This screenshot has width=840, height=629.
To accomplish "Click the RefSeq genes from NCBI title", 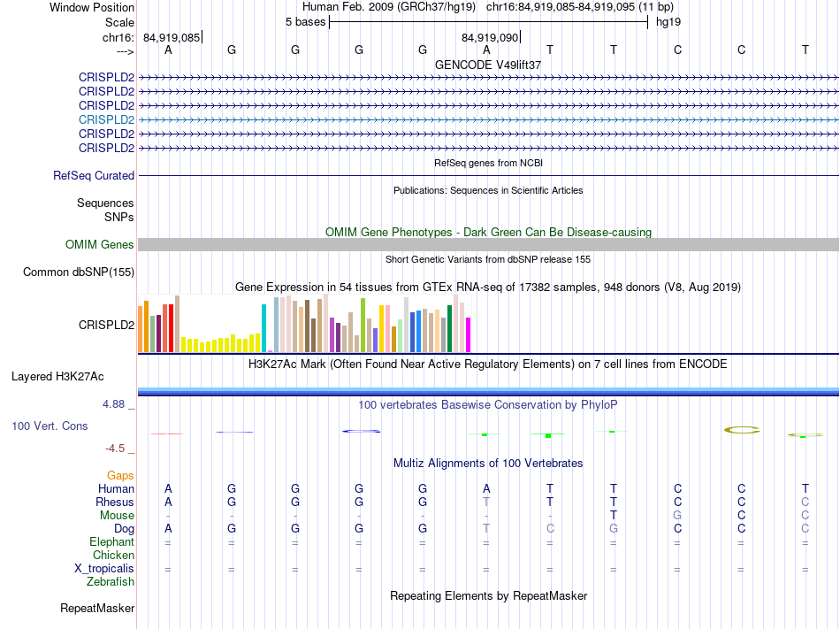I will point(488,164).
